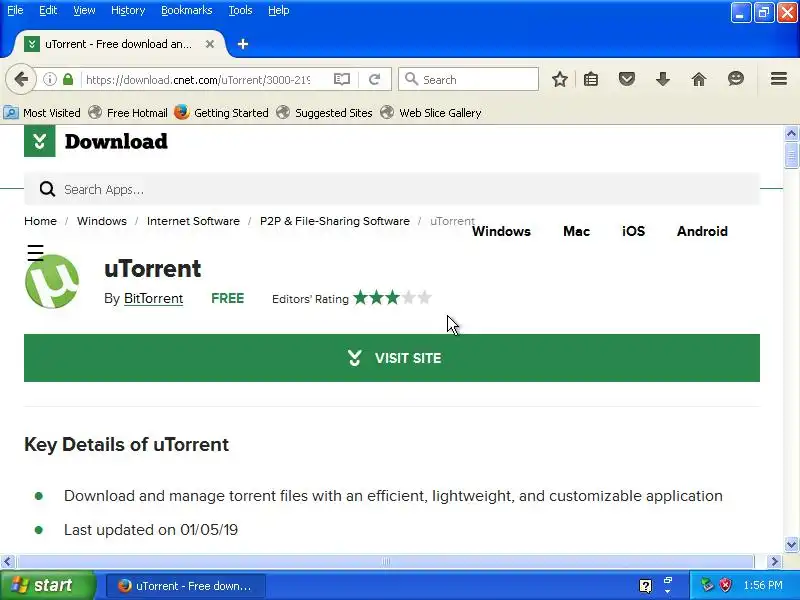This screenshot has height=600, width=800.
Task: Open the site information (i) icon
Action: pos(49,79)
